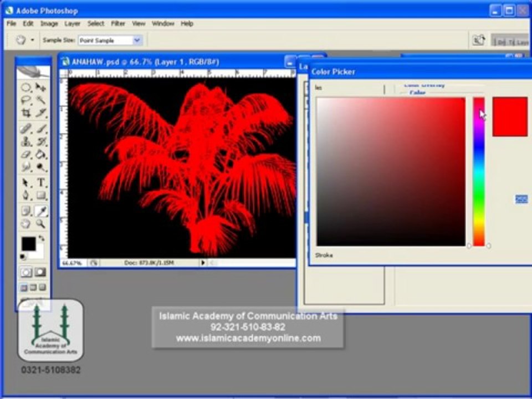The image size is (532, 399).
Task: Select the Hand tool
Action: point(26,223)
